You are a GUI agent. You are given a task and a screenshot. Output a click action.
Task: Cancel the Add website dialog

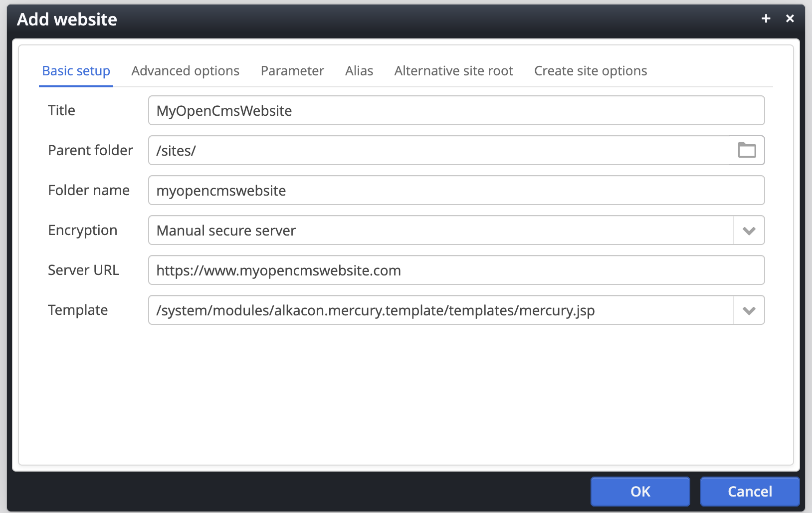pyautogui.click(x=750, y=492)
